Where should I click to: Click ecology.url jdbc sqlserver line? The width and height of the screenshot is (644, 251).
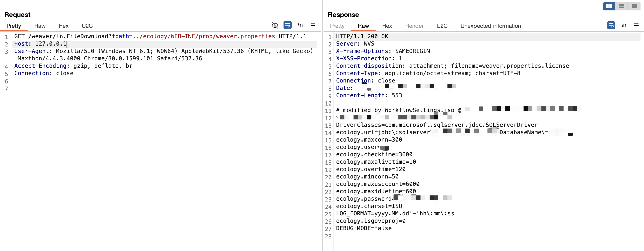(x=454, y=132)
